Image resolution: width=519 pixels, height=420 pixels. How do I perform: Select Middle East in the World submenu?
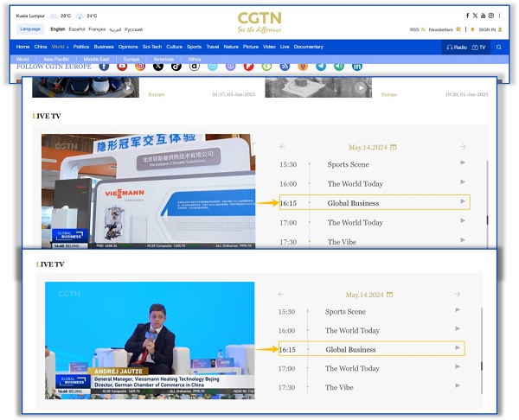96,59
